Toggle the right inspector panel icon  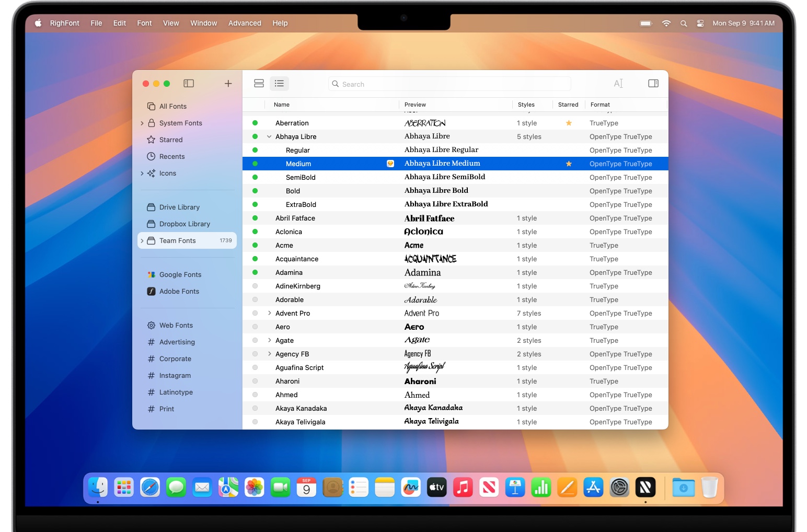pyautogui.click(x=653, y=84)
